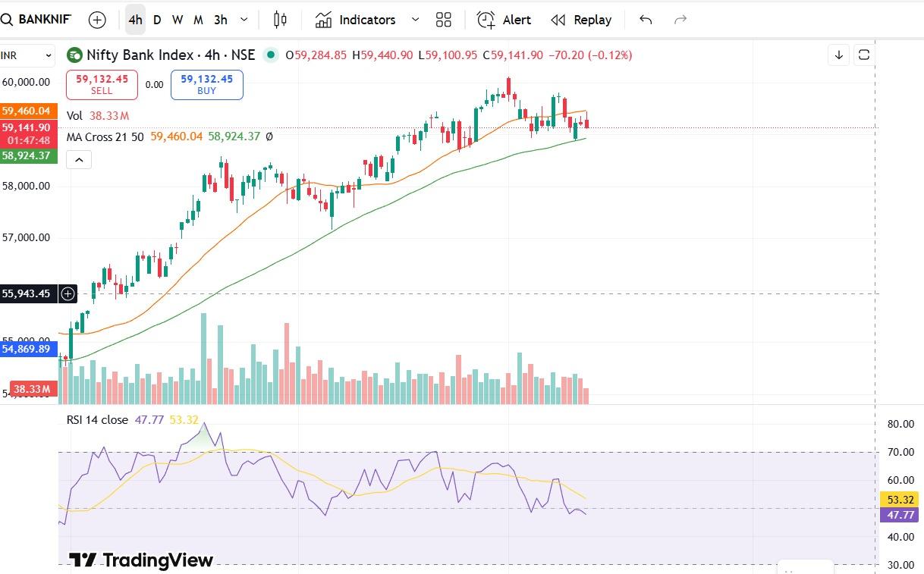Image resolution: width=924 pixels, height=574 pixels.
Task: Undo the last chart action
Action: coord(646,20)
